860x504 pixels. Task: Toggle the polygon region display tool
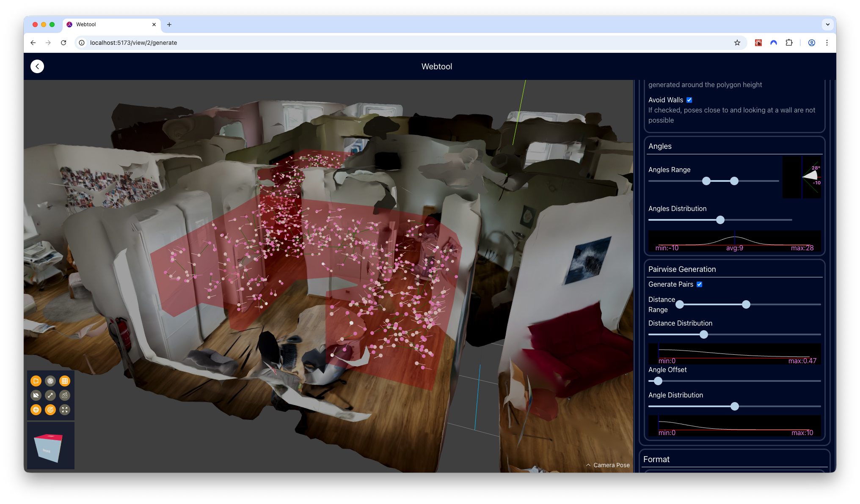coord(36,381)
